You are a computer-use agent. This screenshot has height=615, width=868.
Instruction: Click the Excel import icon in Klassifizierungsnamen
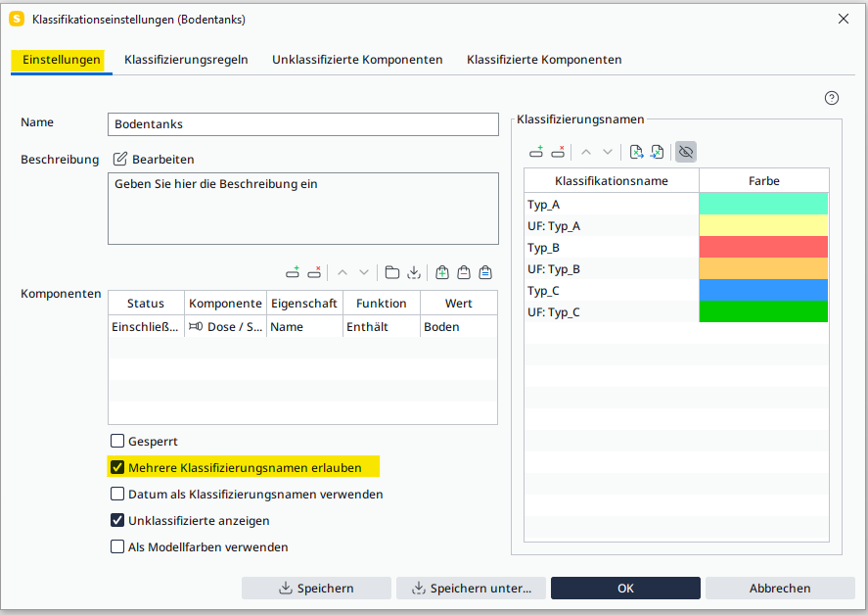[658, 152]
